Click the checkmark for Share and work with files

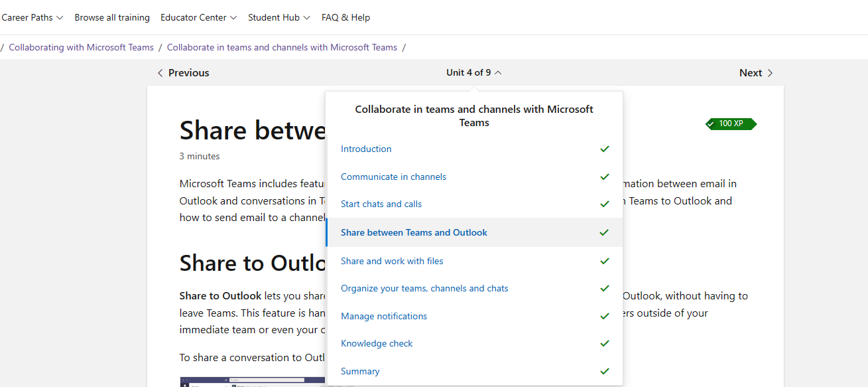(604, 261)
